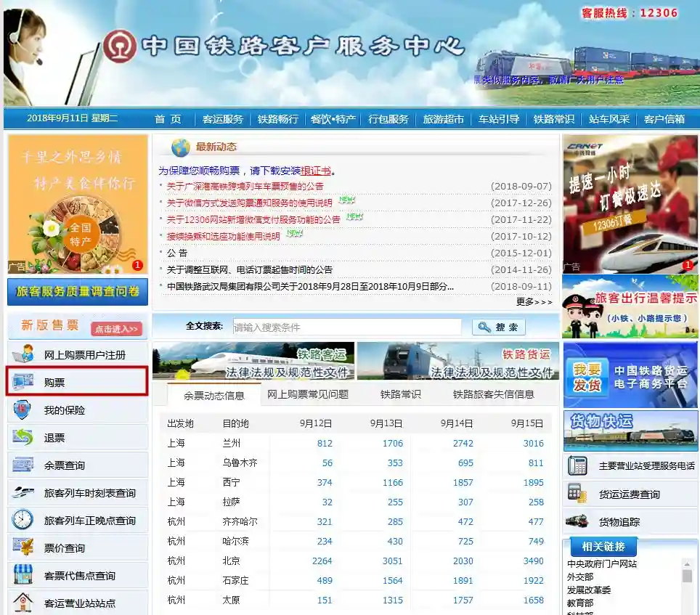Switch to the 铁路旅客失信信息 tab
The width and height of the screenshot is (700, 615).
pos(493,394)
